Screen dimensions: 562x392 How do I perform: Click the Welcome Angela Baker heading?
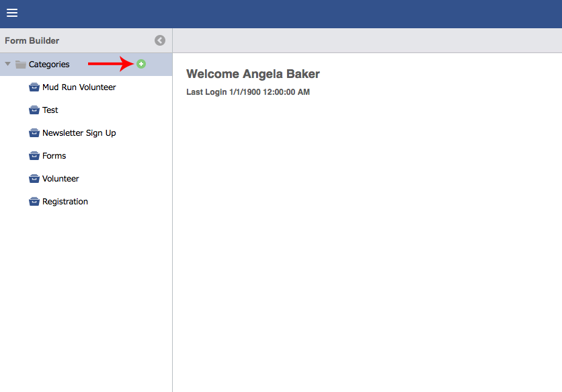coord(253,74)
